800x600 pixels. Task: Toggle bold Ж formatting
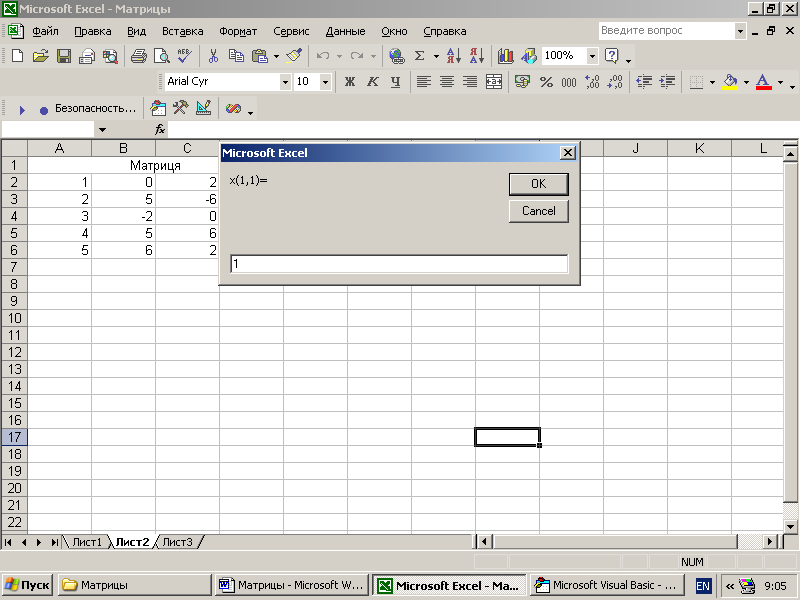[x=349, y=82]
